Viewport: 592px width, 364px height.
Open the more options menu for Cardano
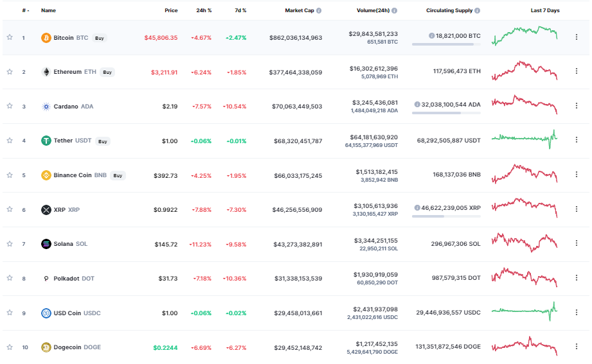(577, 106)
